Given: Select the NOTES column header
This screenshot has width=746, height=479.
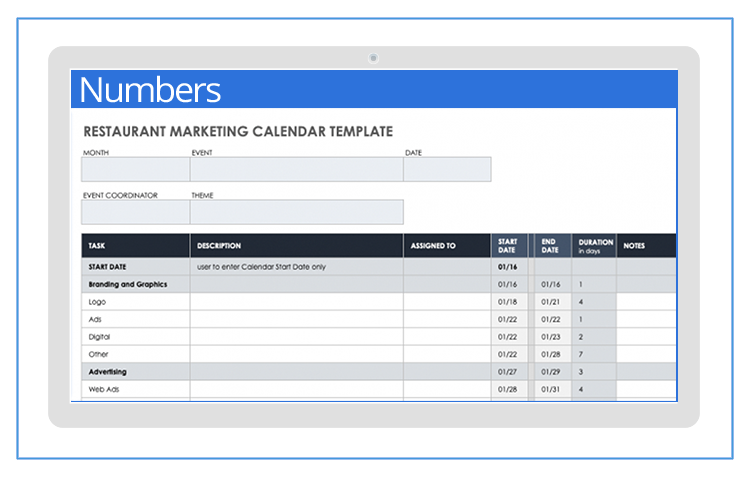Looking at the screenshot, I should 645,246.
